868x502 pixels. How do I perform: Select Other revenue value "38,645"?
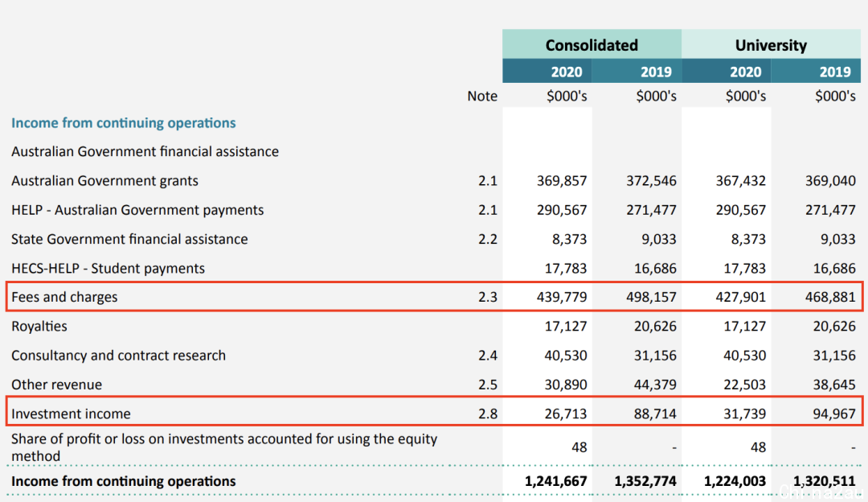point(834,385)
